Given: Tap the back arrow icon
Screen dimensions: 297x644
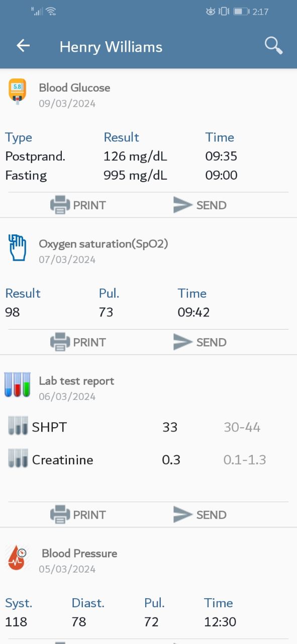Looking at the screenshot, I should [23, 46].
